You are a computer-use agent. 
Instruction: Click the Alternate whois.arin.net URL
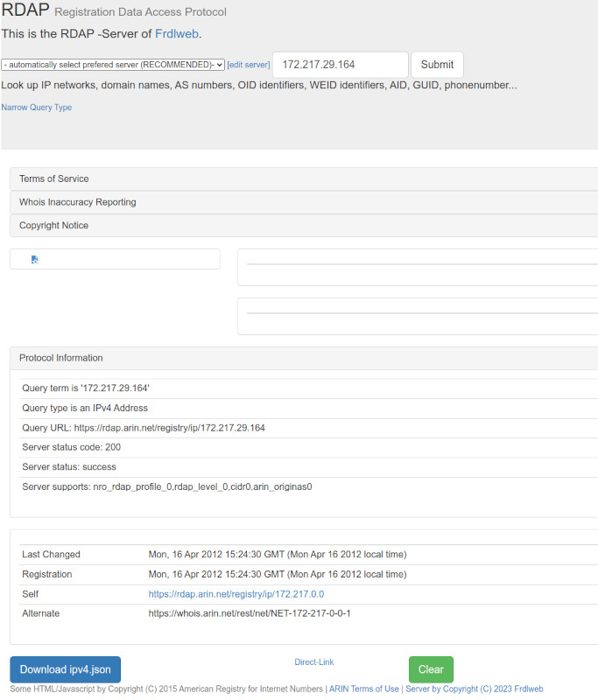250,613
